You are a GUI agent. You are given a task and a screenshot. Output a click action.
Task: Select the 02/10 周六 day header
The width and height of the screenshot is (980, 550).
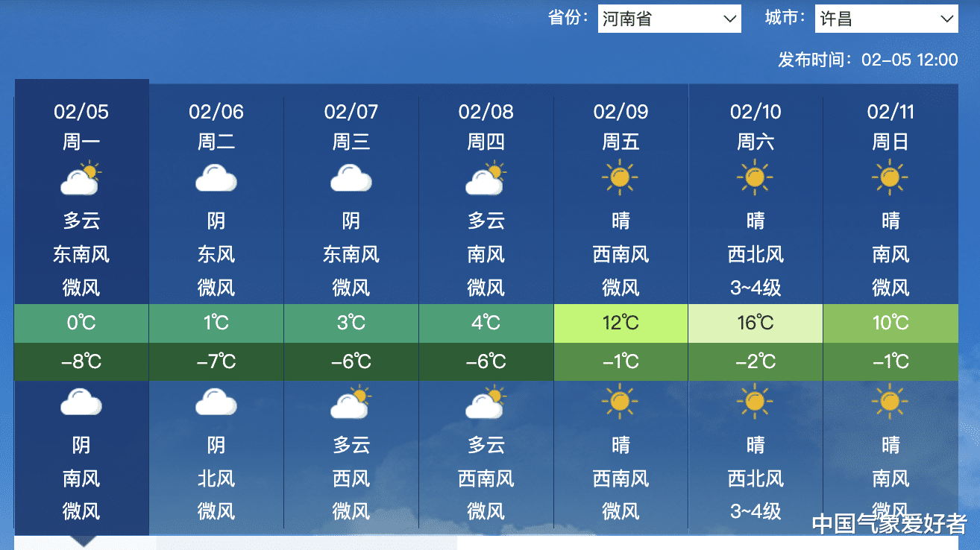click(756, 126)
